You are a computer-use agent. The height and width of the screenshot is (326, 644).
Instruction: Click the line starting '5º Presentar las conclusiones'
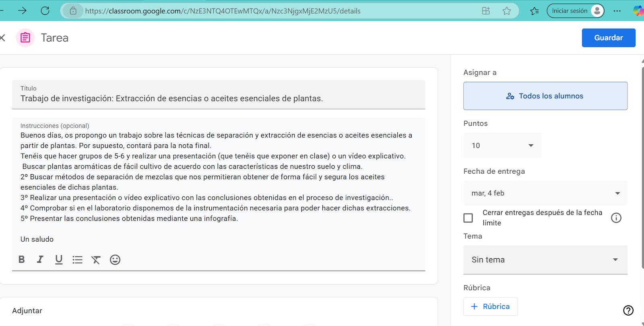129,218
